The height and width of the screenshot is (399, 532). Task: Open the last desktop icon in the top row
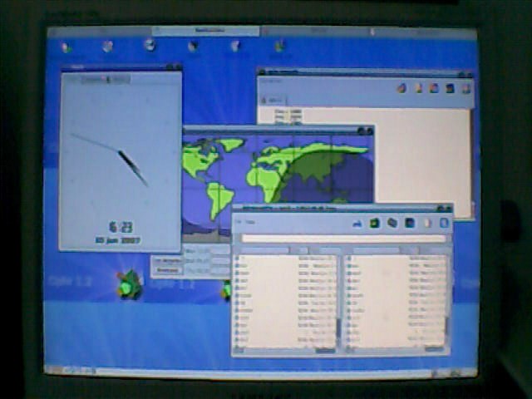tap(279, 46)
